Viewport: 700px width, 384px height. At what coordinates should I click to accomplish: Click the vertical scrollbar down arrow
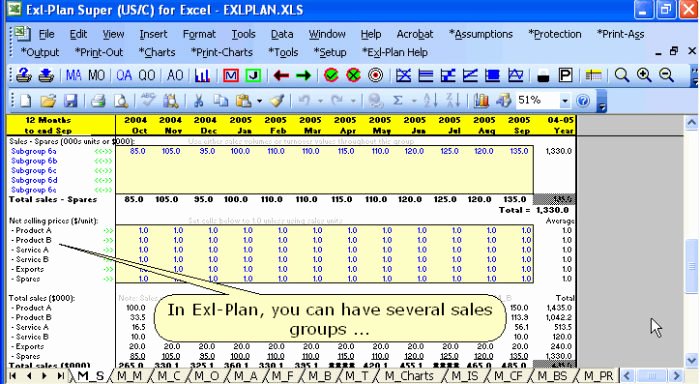click(x=692, y=360)
